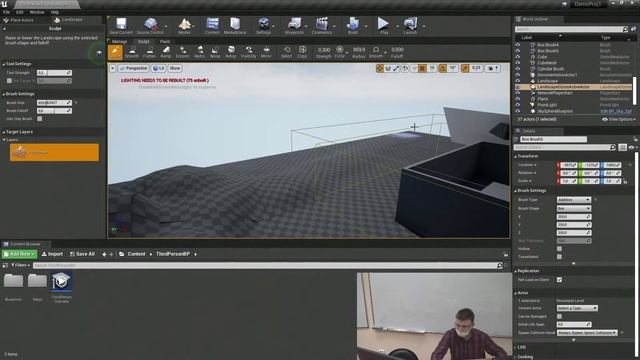This screenshot has height=360, width=640.
Task: Open the Blueprints toolbar icon
Action: point(294,26)
